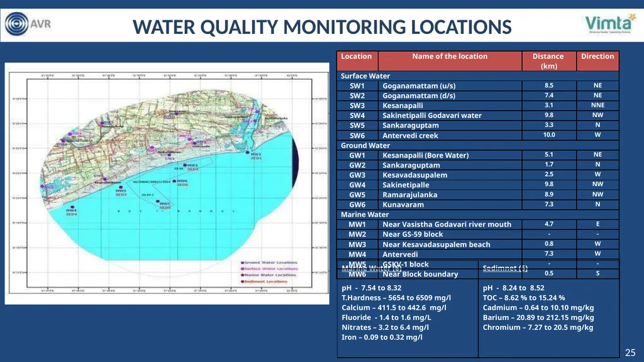
Task: Select 'TOC – 8.62 % to 15.24 %' line
Action: (524, 297)
